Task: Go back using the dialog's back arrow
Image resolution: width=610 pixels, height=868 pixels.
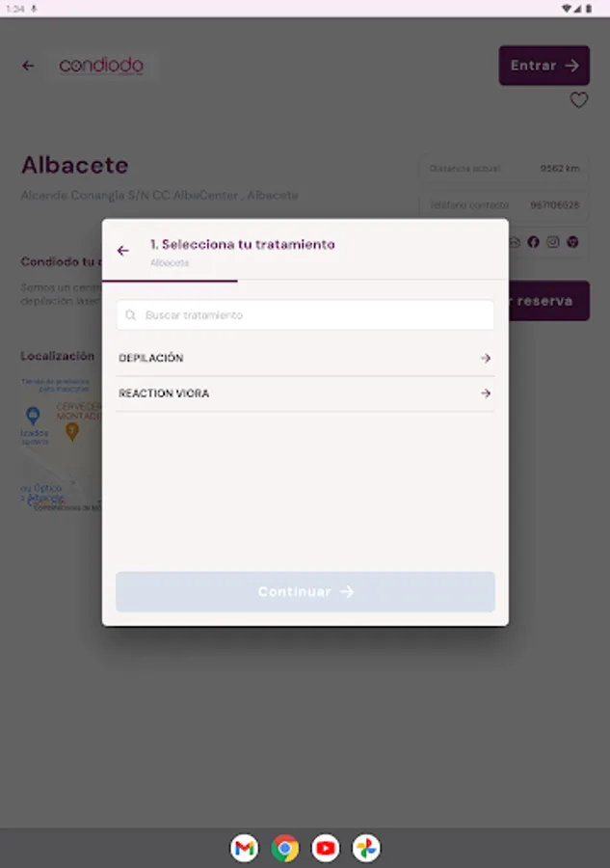Action: (122, 251)
